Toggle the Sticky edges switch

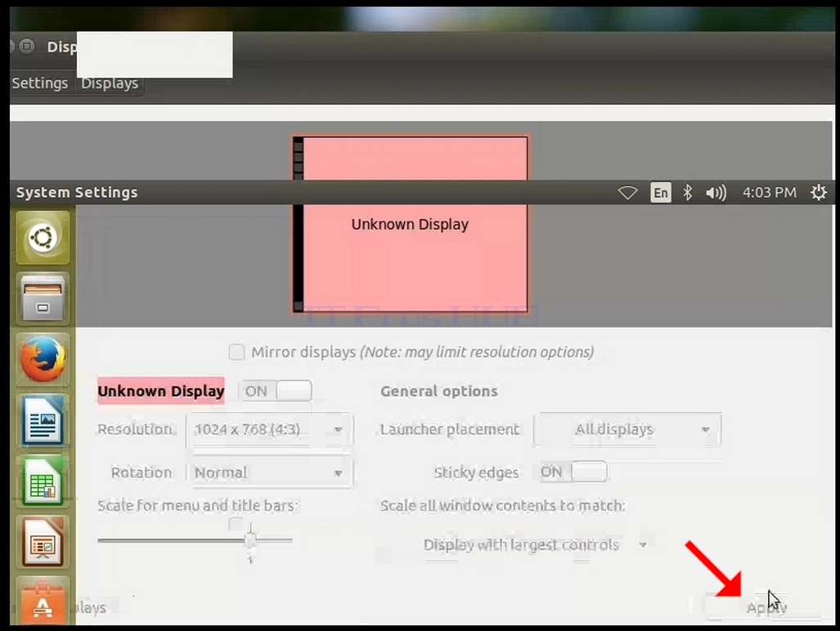573,472
